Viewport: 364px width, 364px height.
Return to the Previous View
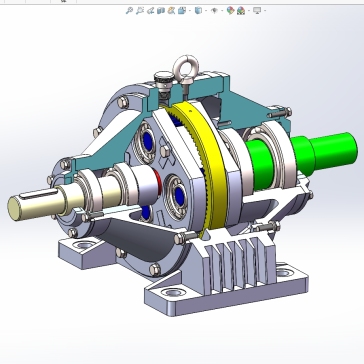(x=150, y=11)
